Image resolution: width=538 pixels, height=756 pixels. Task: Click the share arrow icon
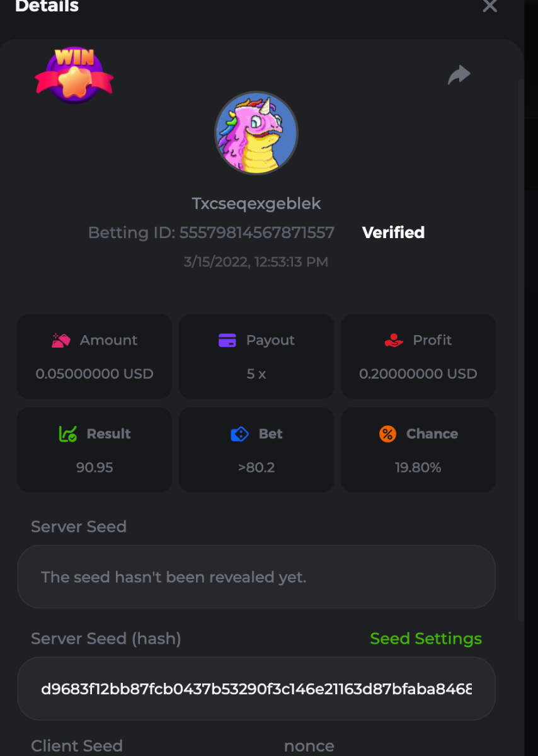459,75
